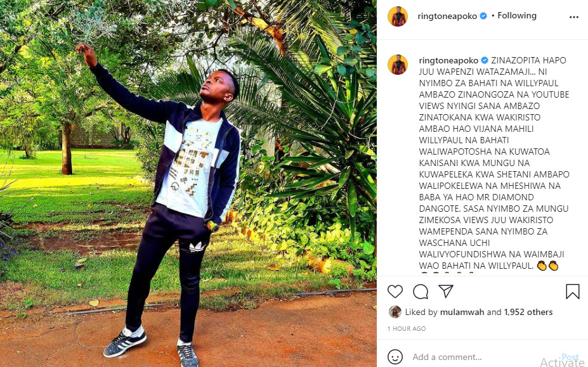Click ringtoneapoko avatar beside the caption

(398, 65)
